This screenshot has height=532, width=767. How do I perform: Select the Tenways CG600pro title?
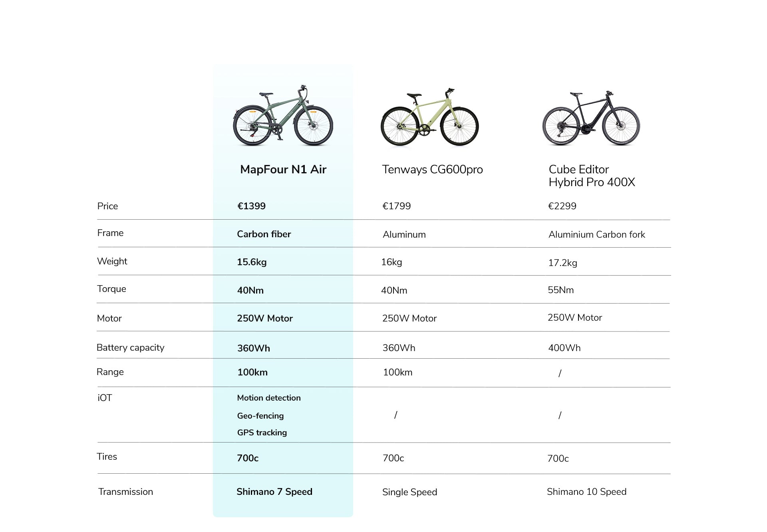click(432, 169)
